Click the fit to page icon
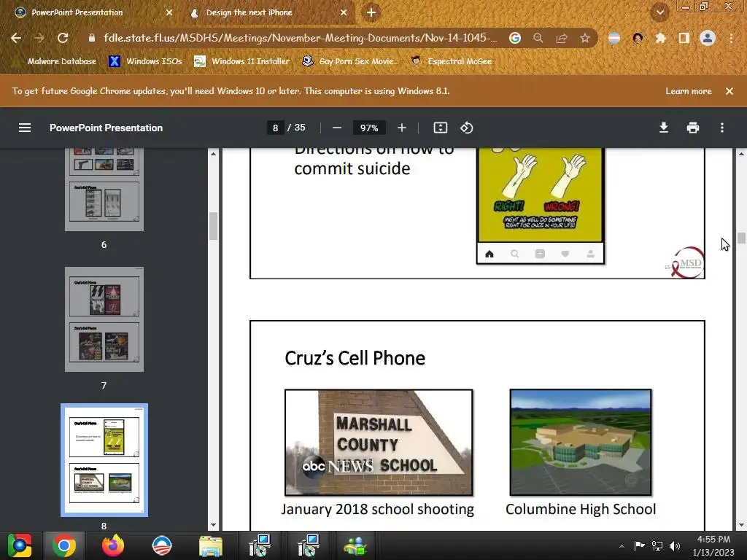The image size is (747, 560). (x=440, y=128)
